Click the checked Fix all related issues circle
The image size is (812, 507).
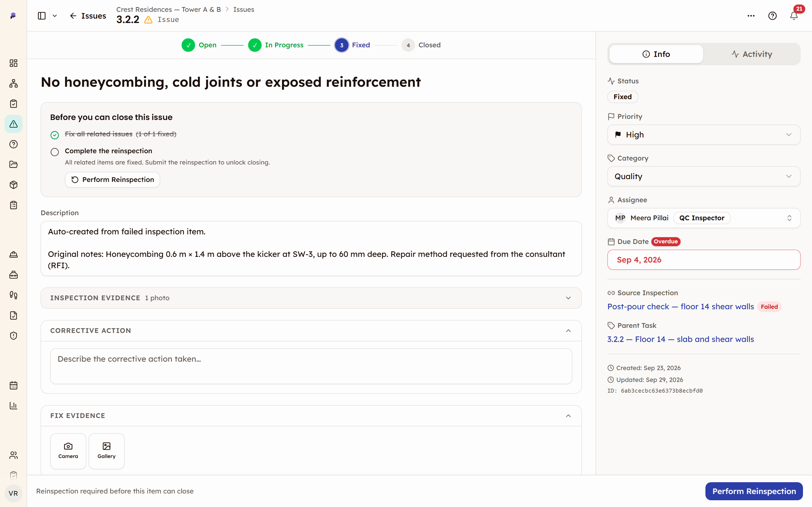55,135
